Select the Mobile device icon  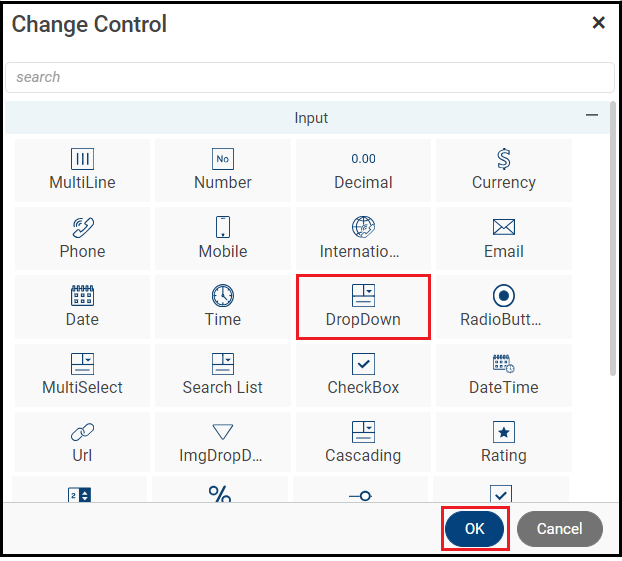click(223, 227)
